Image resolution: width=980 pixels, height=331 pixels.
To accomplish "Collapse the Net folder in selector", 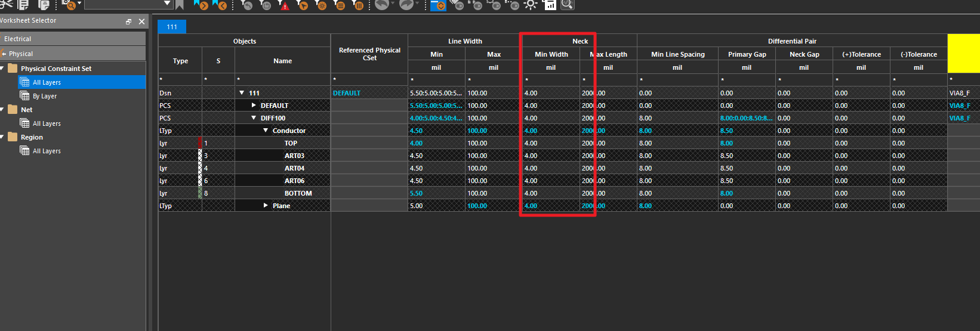I will pos(2,110).
